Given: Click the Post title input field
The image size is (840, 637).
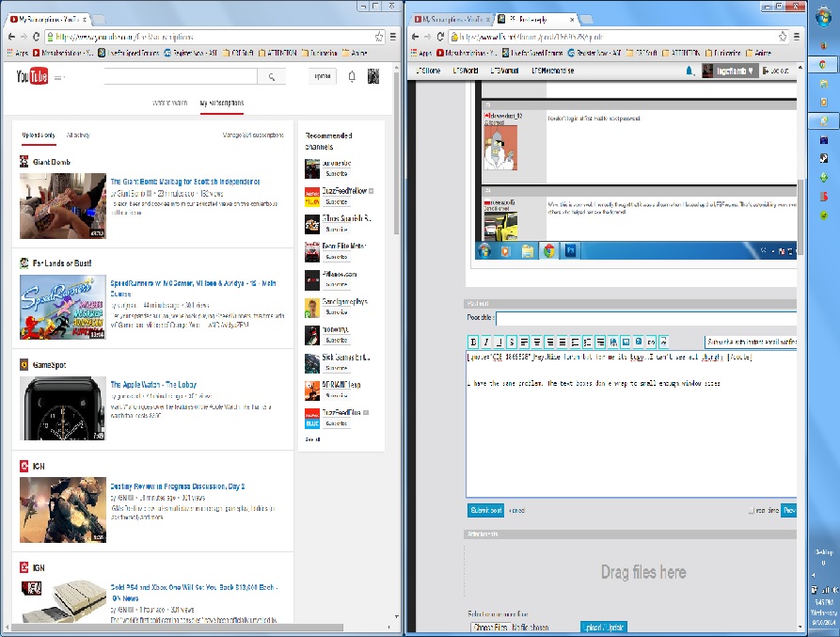Looking at the screenshot, I should 646,318.
